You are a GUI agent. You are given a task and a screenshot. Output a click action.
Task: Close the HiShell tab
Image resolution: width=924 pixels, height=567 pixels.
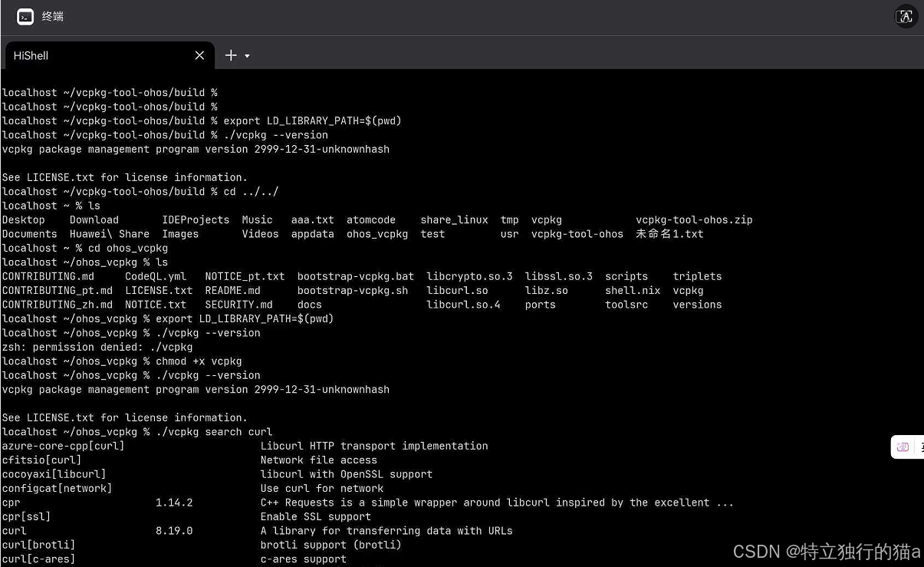pos(199,55)
